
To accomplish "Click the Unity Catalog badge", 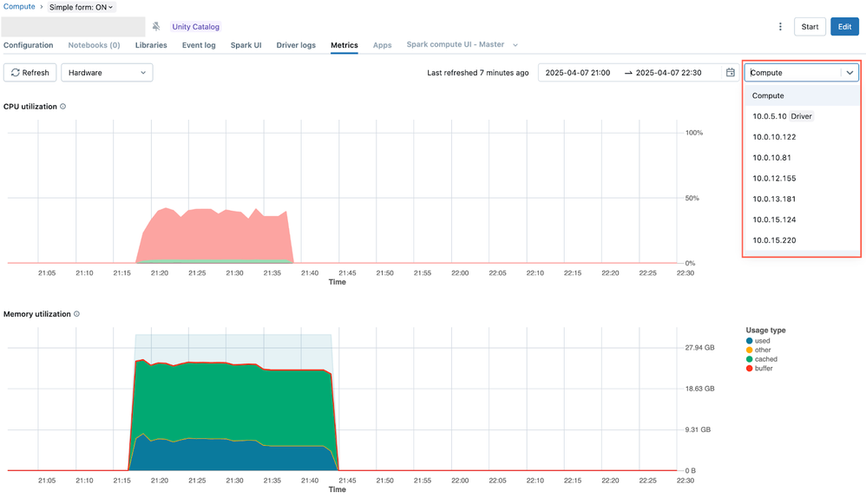I will tap(195, 27).
